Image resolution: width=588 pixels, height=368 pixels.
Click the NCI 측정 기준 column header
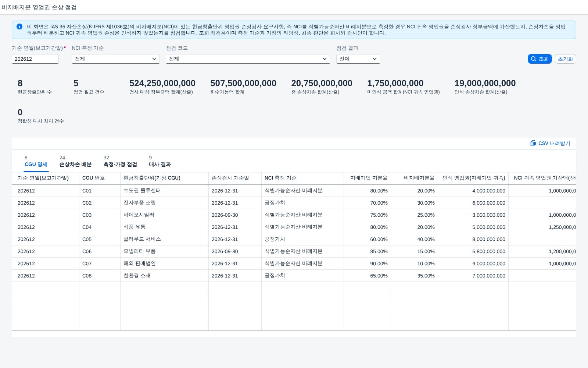pos(302,178)
